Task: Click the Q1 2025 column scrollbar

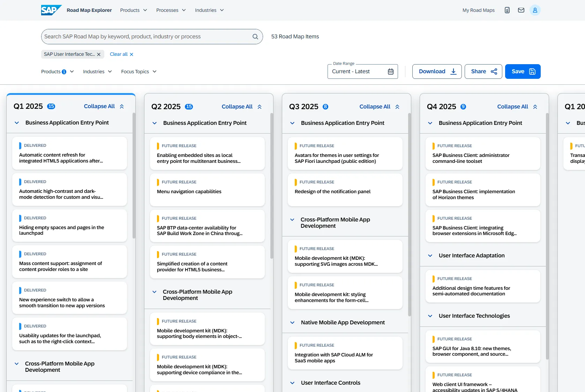Action: tap(134, 175)
